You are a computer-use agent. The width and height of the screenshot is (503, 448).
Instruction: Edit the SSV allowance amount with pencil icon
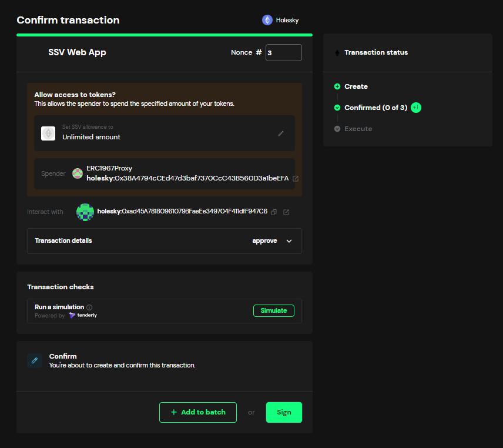click(x=281, y=133)
